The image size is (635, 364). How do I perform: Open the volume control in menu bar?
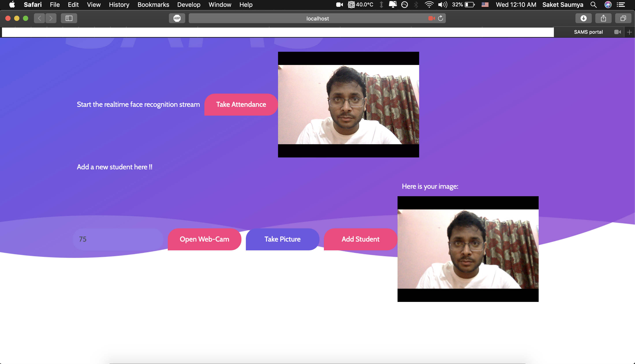click(x=443, y=4)
